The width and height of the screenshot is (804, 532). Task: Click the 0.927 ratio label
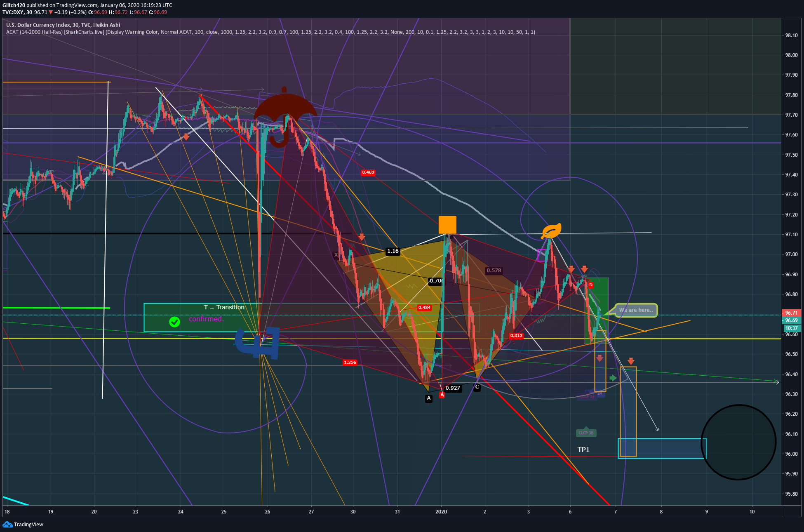[x=453, y=388]
